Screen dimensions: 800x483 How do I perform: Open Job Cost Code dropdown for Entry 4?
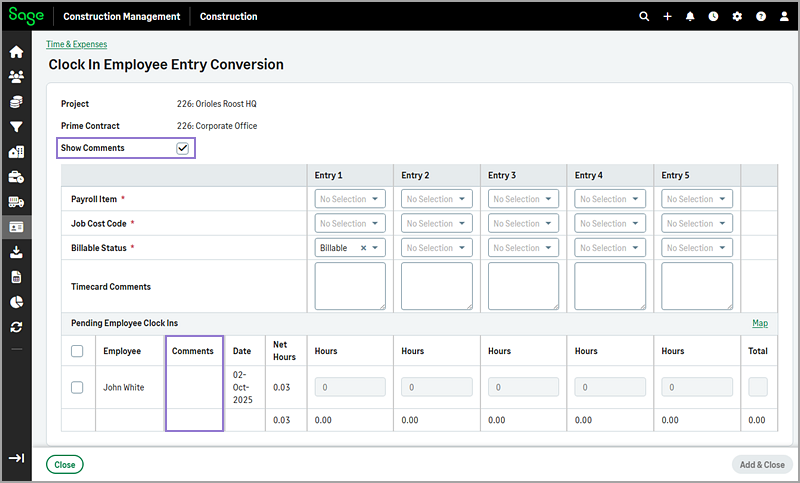point(610,223)
